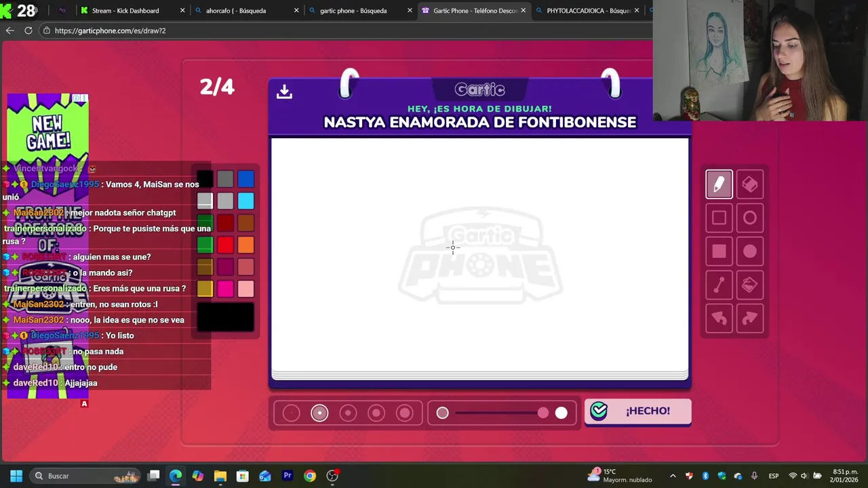This screenshot has width=868, height=488.
Task: Select the fourth brush size
Action: [x=376, y=413]
